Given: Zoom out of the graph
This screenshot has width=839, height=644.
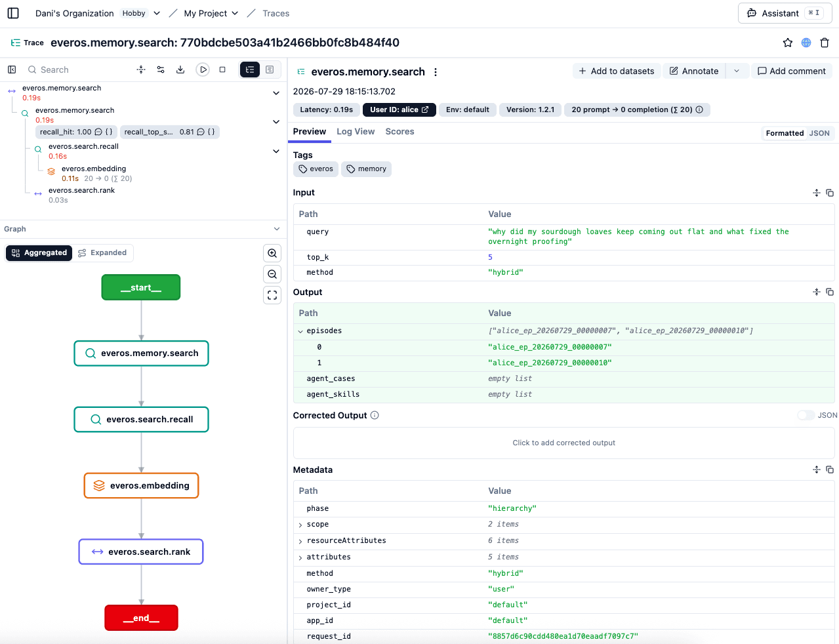Looking at the screenshot, I should 272,274.
